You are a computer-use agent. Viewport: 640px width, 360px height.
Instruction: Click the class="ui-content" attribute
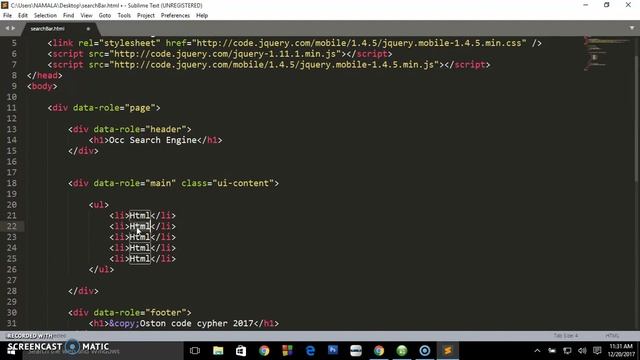(228, 183)
